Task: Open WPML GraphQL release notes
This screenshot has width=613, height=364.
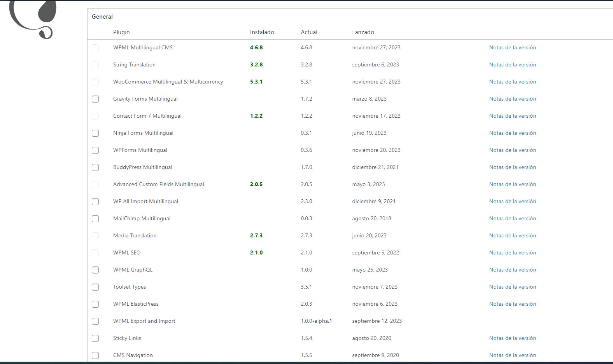Action: (513, 270)
